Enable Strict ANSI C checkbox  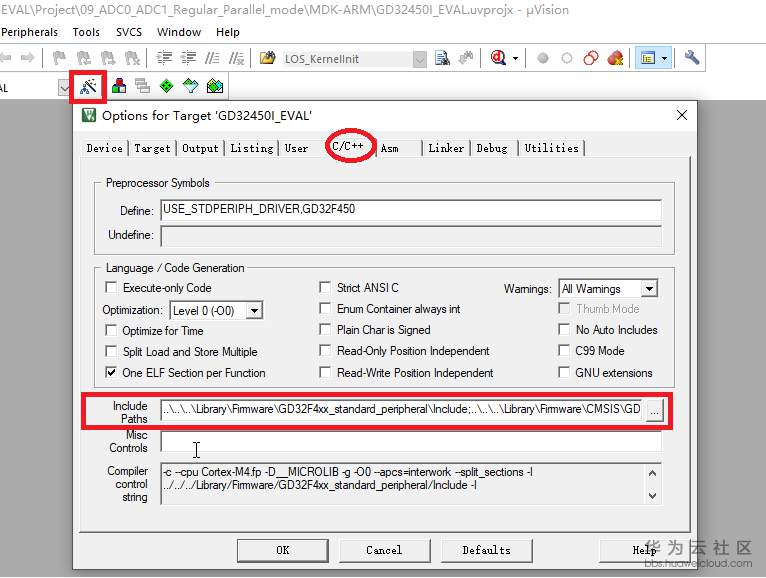(x=325, y=287)
